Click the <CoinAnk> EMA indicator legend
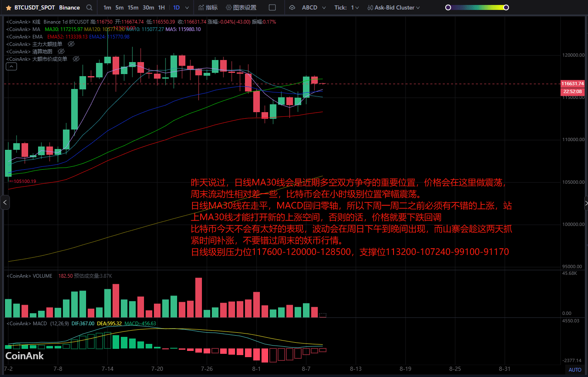 [24, 37]
